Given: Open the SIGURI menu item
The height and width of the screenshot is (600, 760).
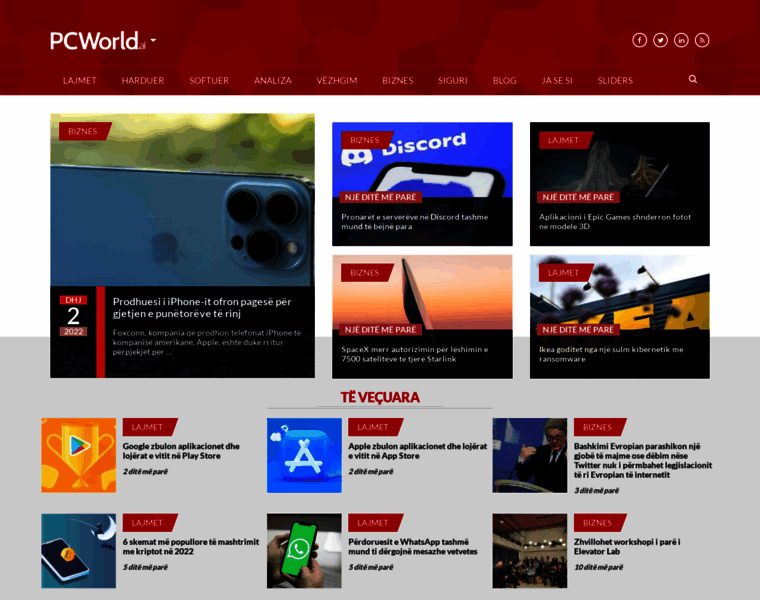Looking at the screenshot, I should (453, 80).
